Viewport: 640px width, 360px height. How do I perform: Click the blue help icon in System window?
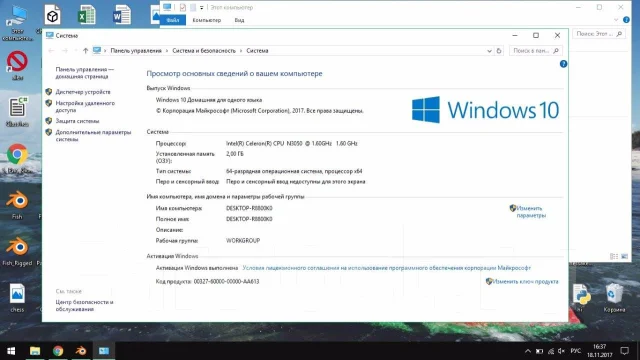[x=563, y=64]
